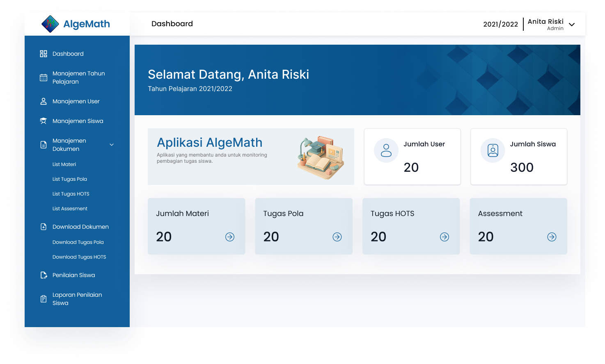Select Manajemen Siswa in the sidebar
The height and width of the screenshot is (364, 605).
[x=78, y=121]
